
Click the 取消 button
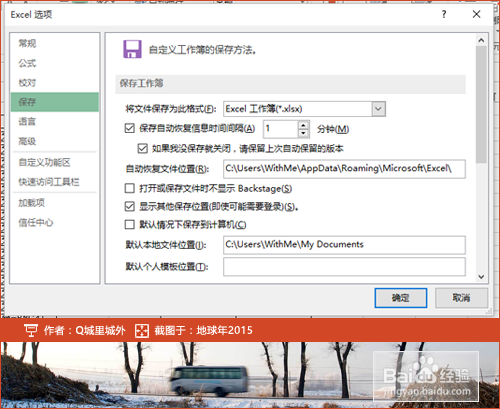[461, 298]
